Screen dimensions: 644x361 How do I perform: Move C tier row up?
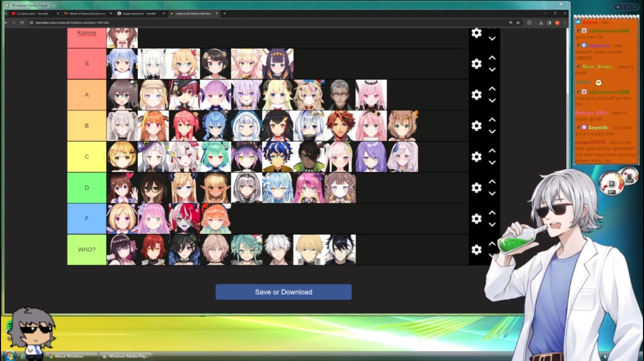(x=492, y=151)
